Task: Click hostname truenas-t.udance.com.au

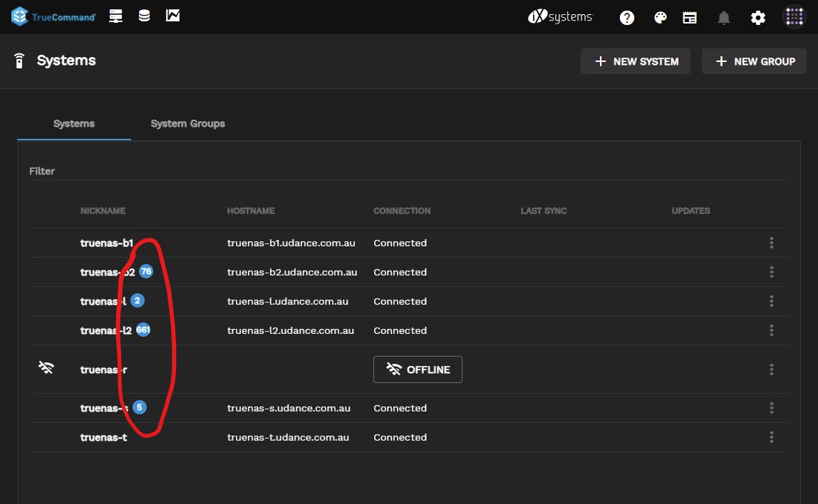Action: [288, 437]
